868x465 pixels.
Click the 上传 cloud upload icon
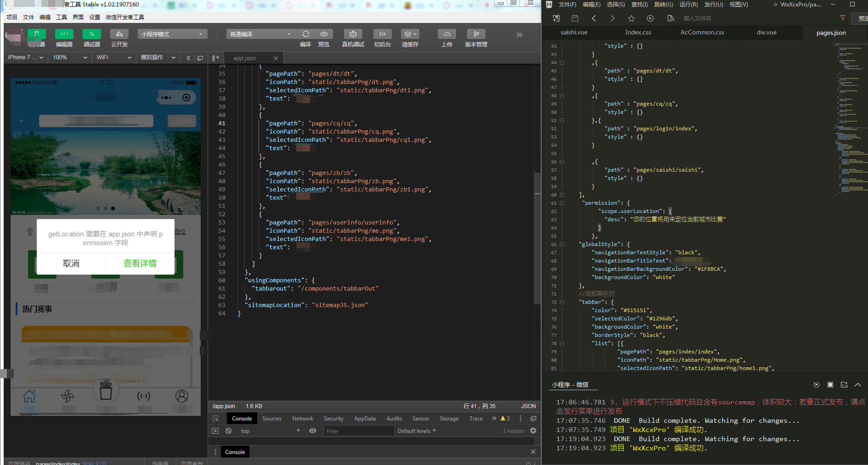tap(446, 34)
